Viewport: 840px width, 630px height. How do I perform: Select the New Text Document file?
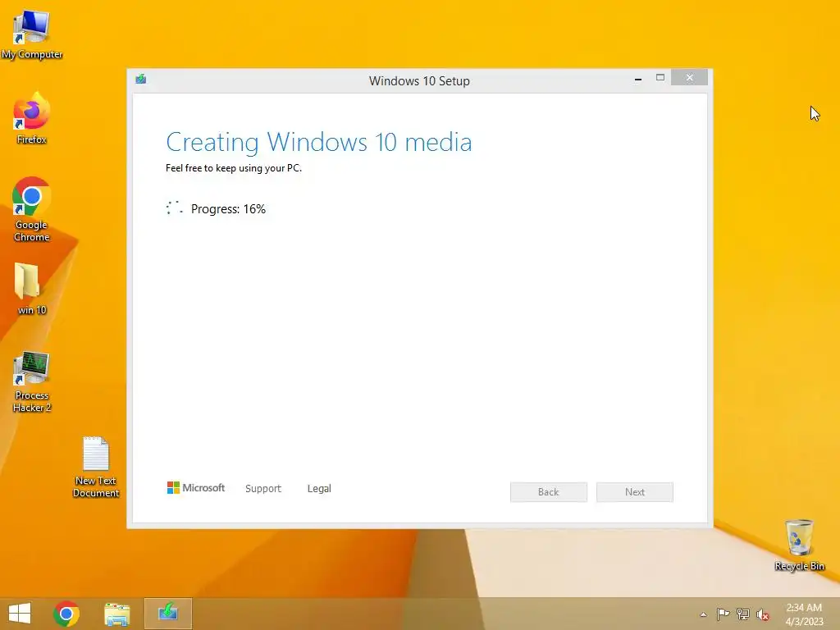[96, 467]
